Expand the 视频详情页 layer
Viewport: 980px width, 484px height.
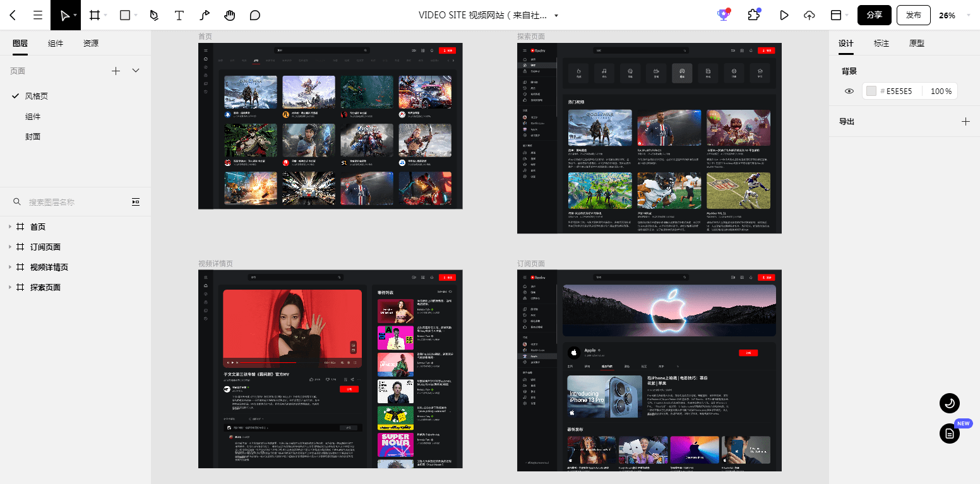(9, 267)
